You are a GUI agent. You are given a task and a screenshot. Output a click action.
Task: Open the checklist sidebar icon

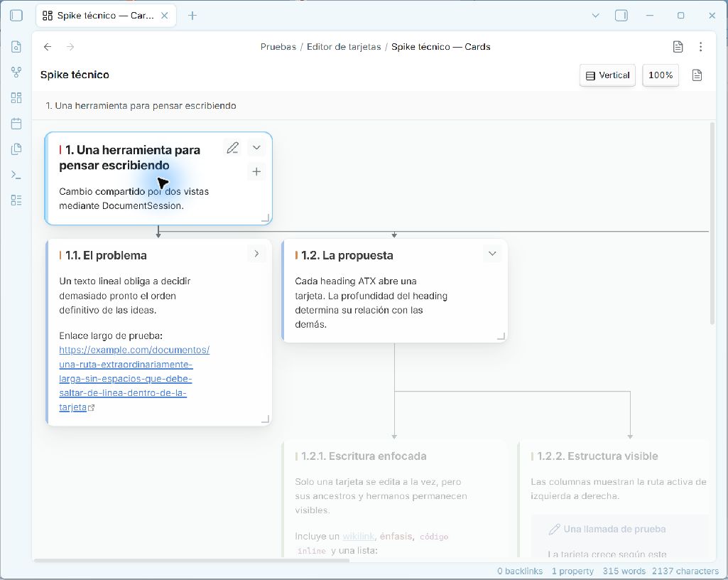pos(16,200)
